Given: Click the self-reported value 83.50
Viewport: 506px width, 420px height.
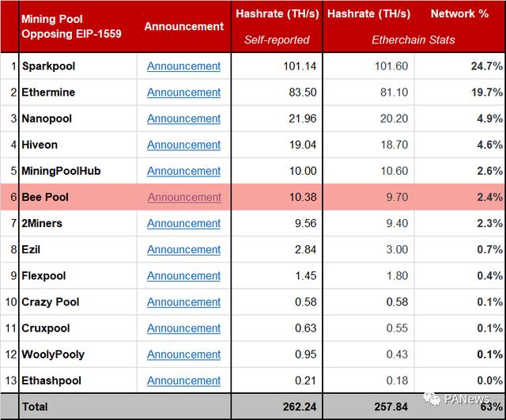Looking at the screenshot, I should (303, 93).
